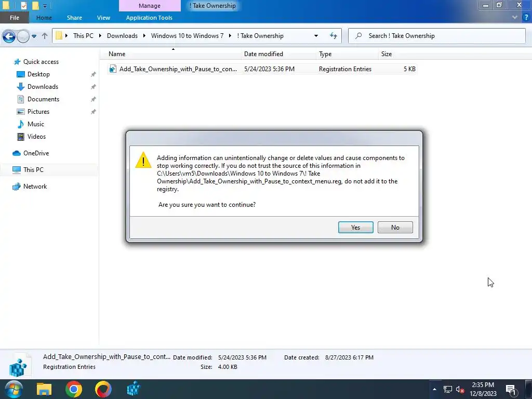Expand the ribbon with the chevron
Screen dimensions: 532x399
(x=515, y=17)
